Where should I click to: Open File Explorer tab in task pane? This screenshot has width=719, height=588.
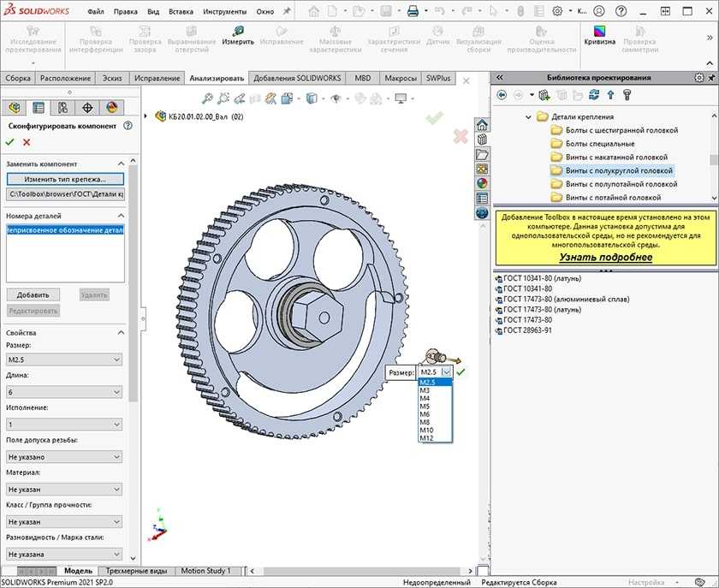[482, 154]
